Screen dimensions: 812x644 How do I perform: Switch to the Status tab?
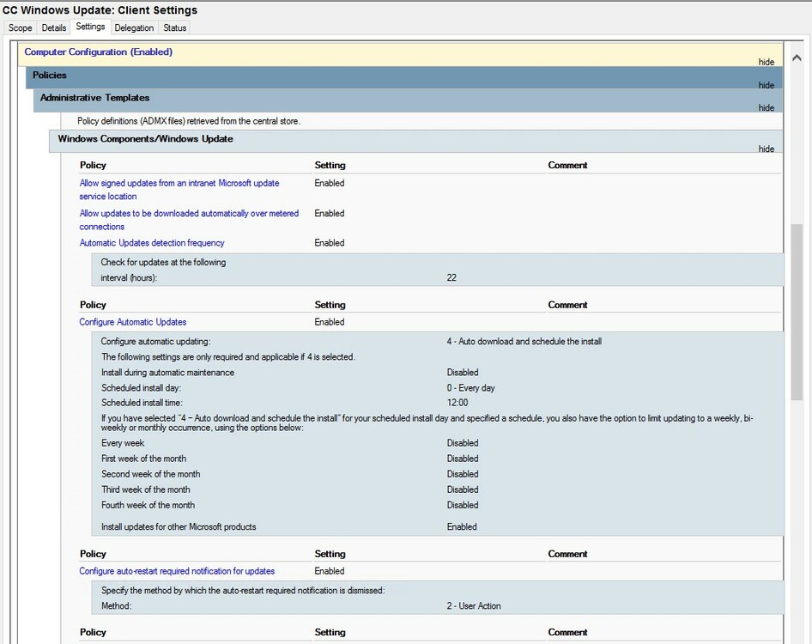175,28
